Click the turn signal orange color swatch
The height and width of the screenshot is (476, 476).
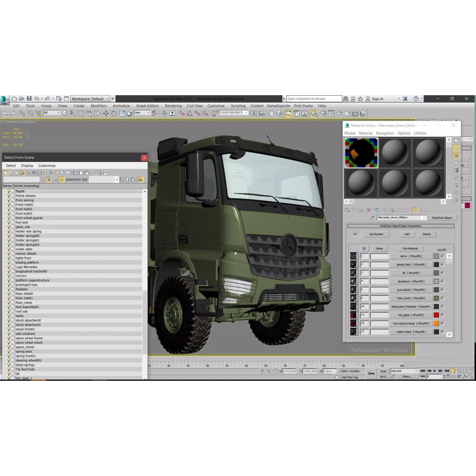[436, 324]
